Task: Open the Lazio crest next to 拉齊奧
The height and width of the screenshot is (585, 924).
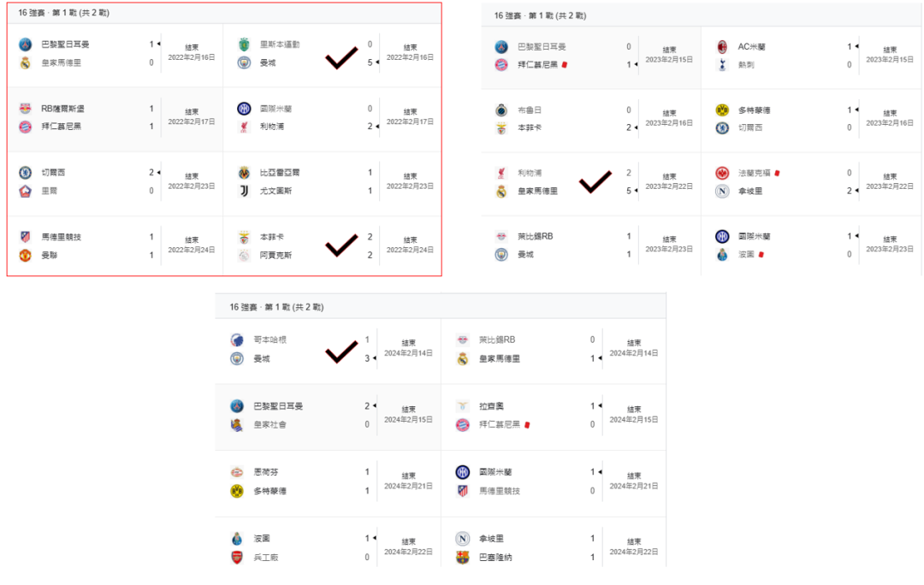Action: click(463, 406)
